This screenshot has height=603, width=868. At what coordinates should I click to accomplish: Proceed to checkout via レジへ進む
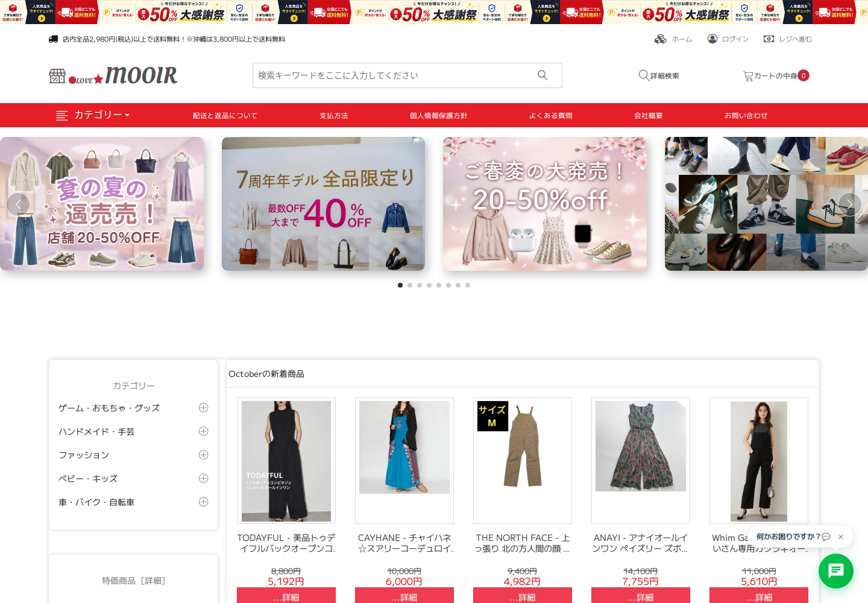click(788, 39)
